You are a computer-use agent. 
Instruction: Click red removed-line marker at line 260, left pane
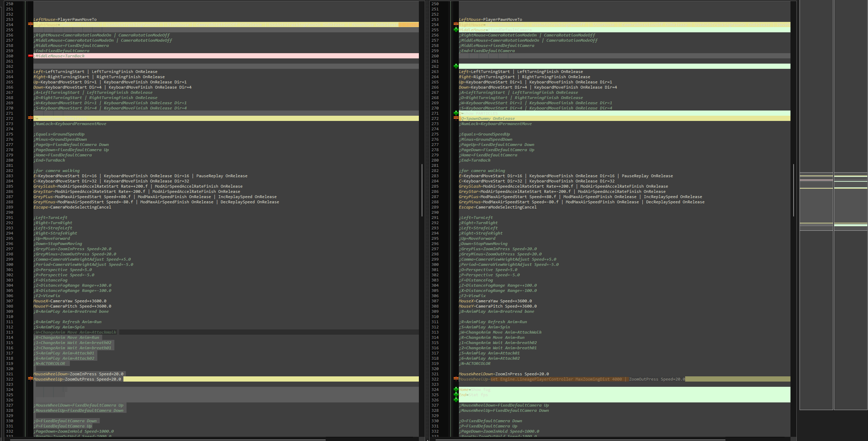(x=31, y=56)
